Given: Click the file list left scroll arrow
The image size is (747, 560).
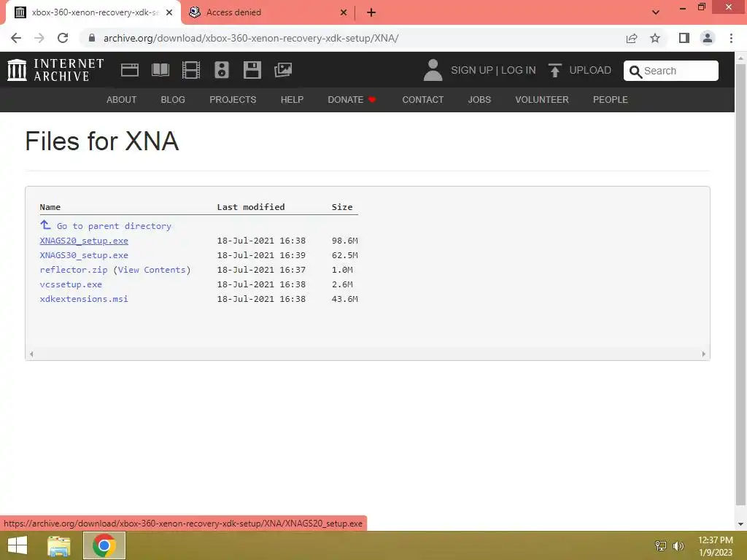Looking at the screenshot, I should [x=31, y=354].
